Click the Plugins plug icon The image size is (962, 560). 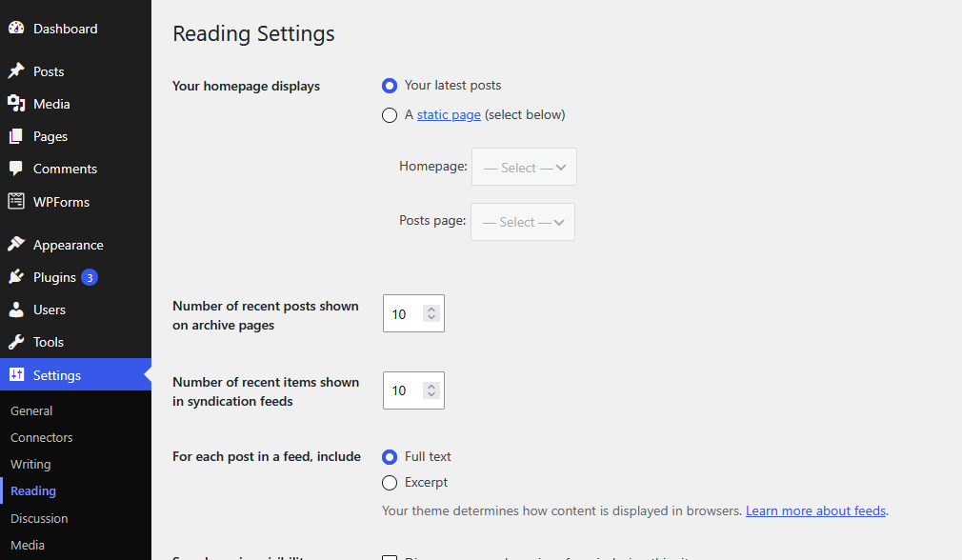[16, 276]
